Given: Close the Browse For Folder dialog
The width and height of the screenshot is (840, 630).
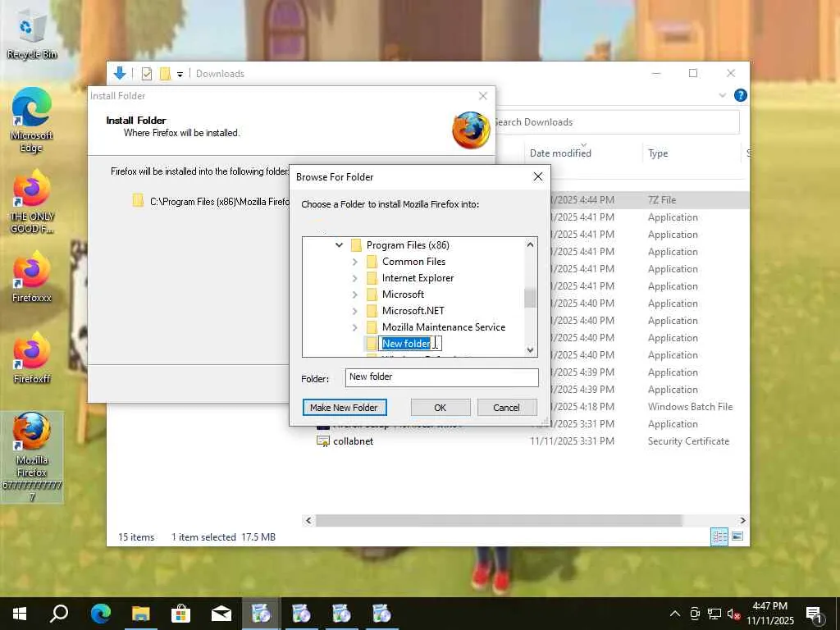Looking at the screenshot, I should (538, 177).
